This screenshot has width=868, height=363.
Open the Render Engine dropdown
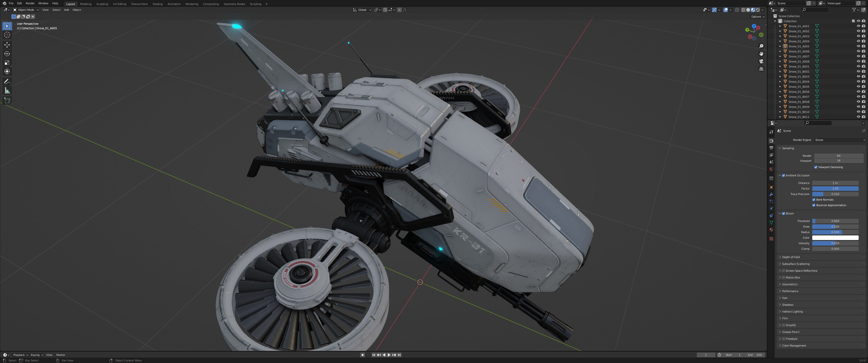click(839, 140)
